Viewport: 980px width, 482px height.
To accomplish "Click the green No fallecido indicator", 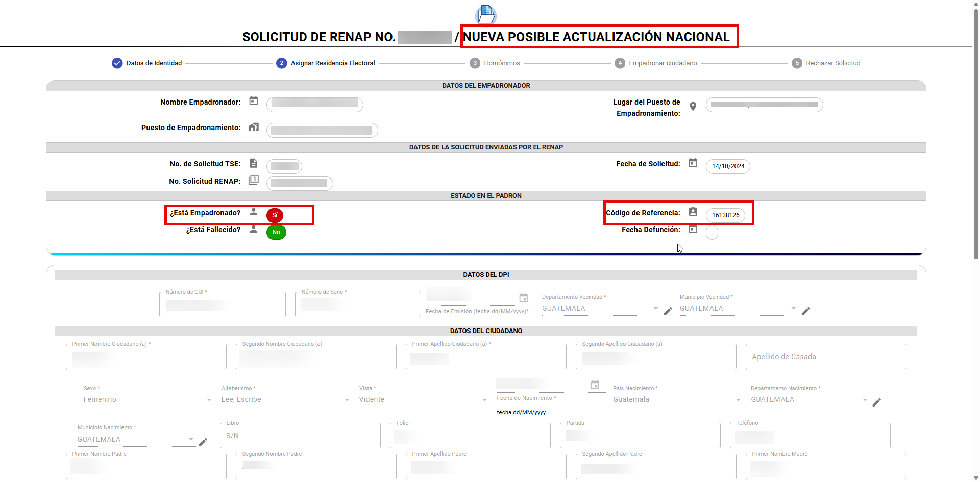I will [x=276, y=232].
